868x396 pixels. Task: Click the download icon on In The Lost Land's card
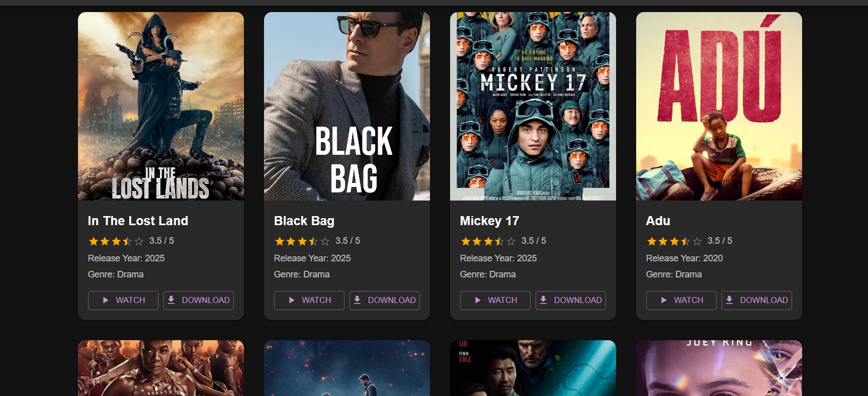click(171, 300)
